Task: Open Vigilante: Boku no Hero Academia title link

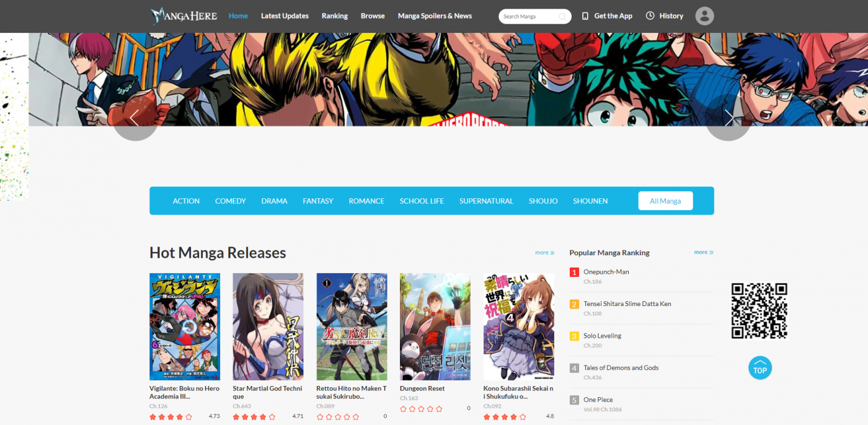Action: pos(185,393)
